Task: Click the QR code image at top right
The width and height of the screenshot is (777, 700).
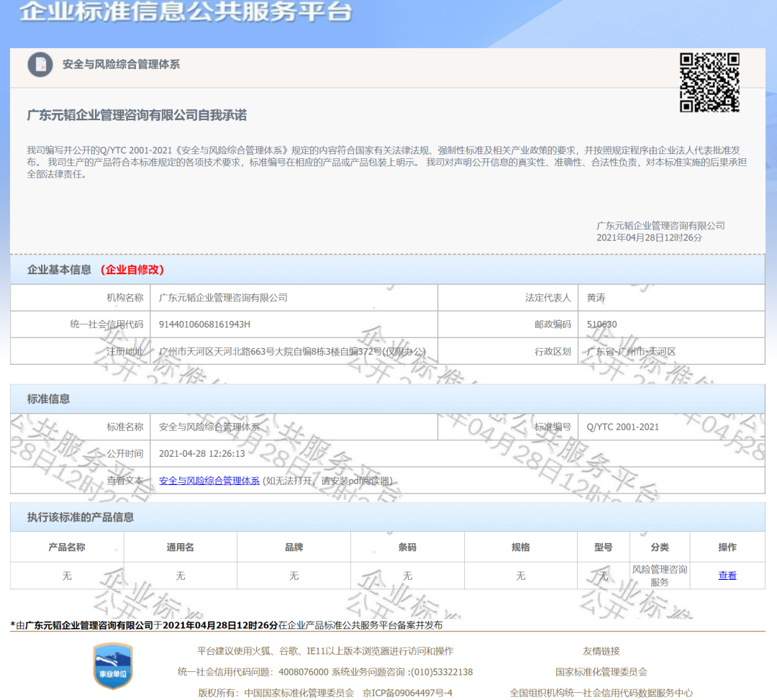Action: coord(709,82)
